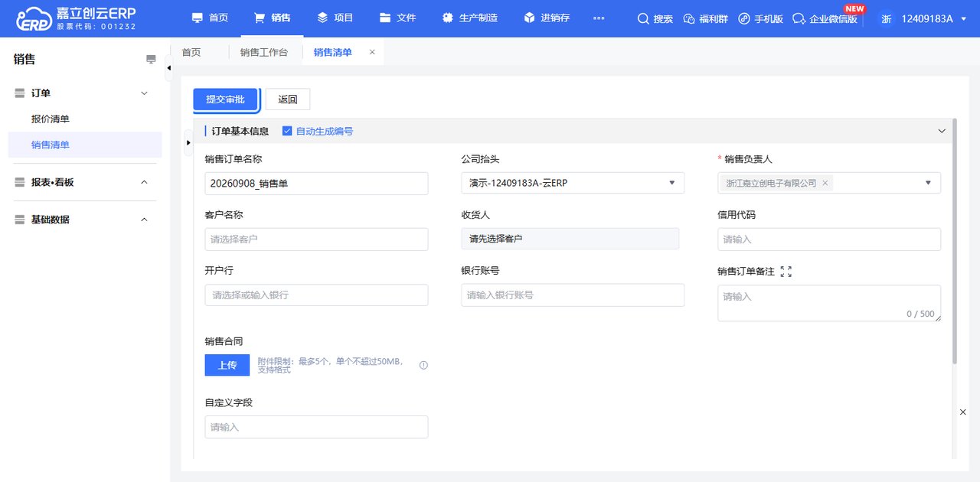Click the 客户名称 select field
This screenshot has width=980, height=482.
(316, 239)
